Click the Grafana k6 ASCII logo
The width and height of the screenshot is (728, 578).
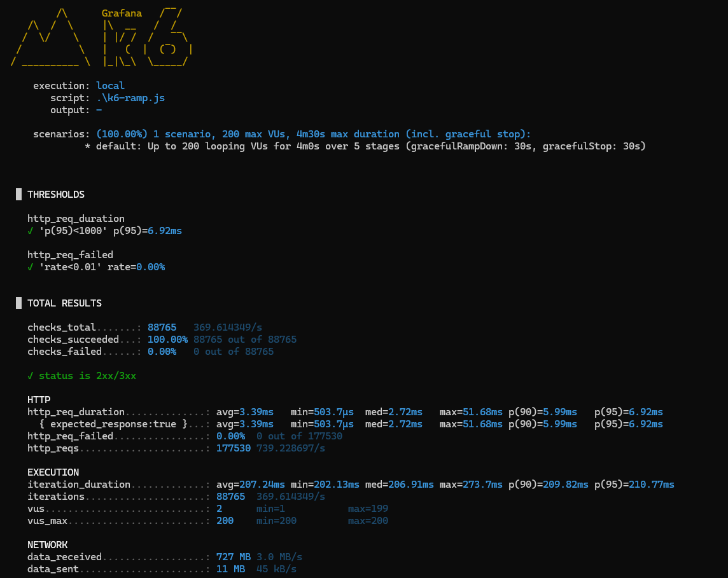(101, 37)
